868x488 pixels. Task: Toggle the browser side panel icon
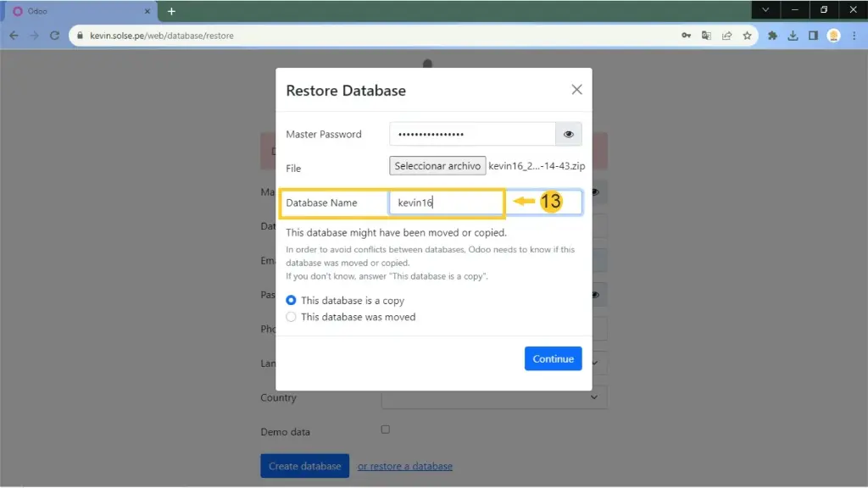coord(813,36)
